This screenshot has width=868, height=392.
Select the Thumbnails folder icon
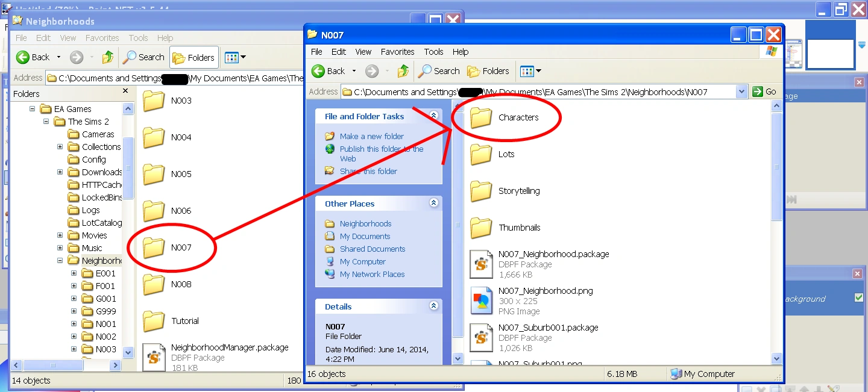tap(481, 228)
